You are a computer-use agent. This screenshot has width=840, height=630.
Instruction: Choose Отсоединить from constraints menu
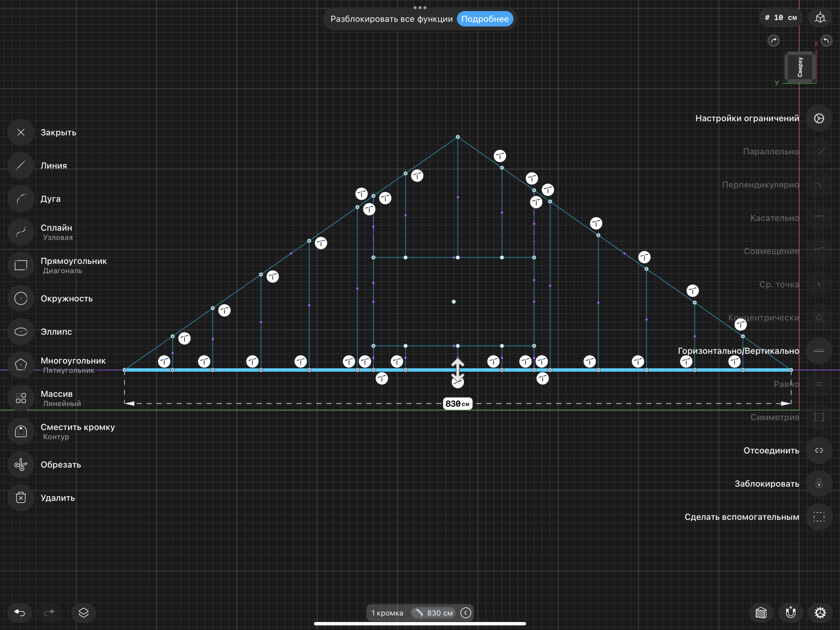[819, 450]
